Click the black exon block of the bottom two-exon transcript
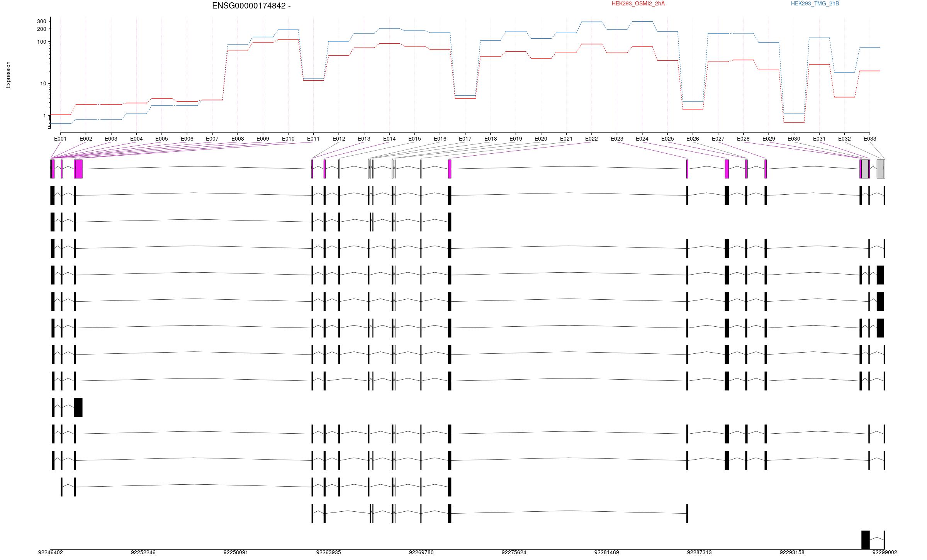Viewport: 927px width, 560px height. tap(866, 540)
